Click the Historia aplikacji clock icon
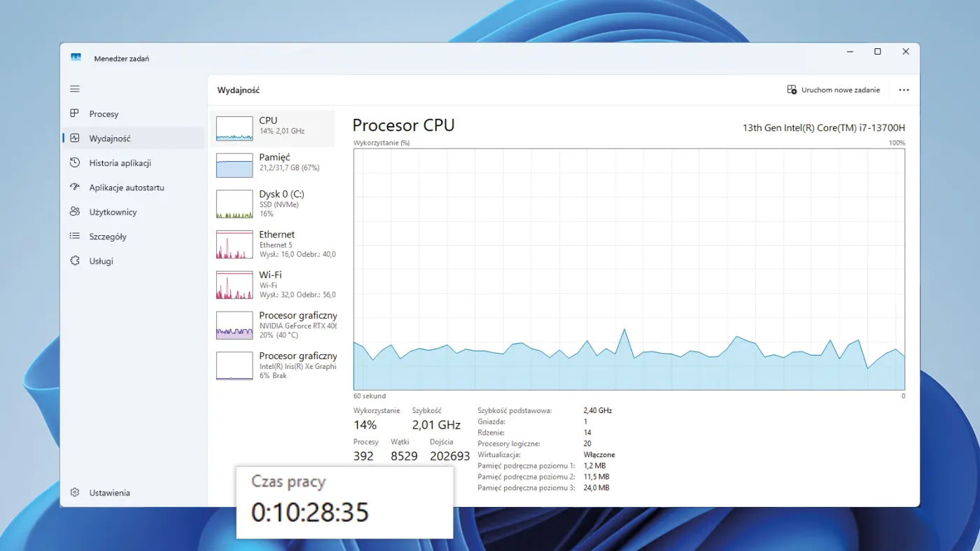 tap(75, 162)
